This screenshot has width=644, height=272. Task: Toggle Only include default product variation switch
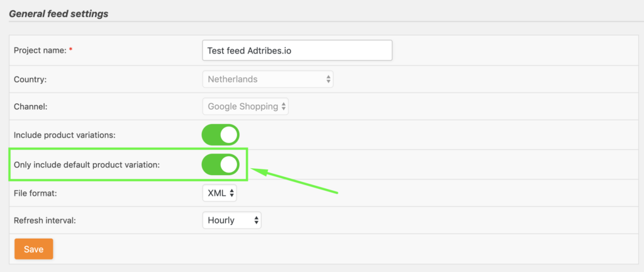pos(220,164)
